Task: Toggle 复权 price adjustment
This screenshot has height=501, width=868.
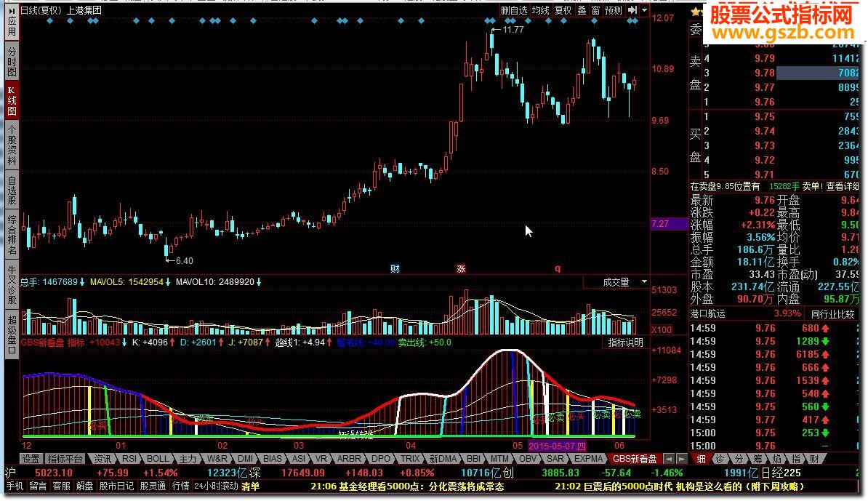Action: (x=563, y=10)
